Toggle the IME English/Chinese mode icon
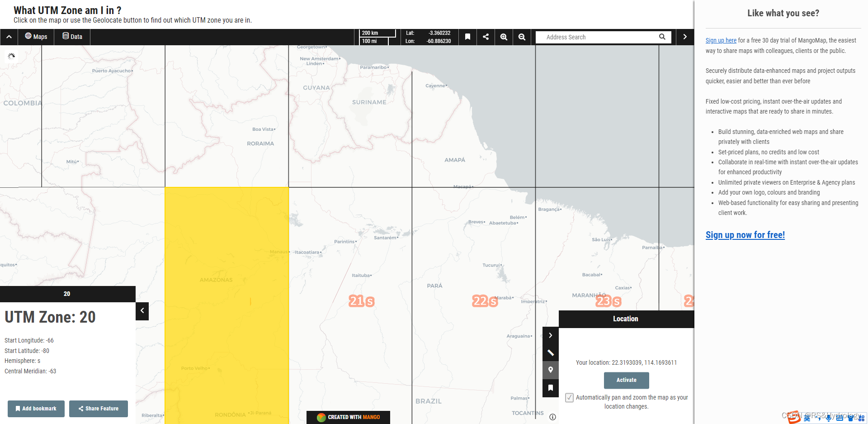 pos(807,418)
